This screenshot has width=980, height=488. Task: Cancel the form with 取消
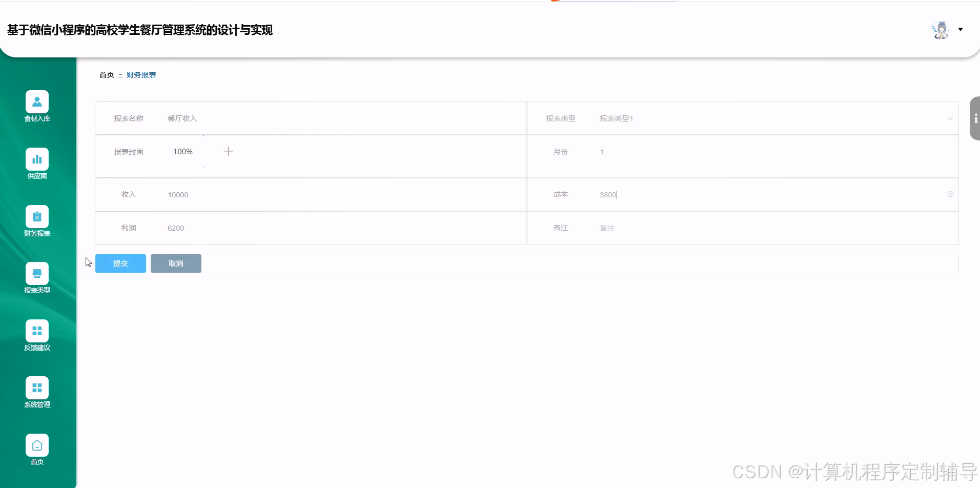pyautogui.click(x=176, y=263)
